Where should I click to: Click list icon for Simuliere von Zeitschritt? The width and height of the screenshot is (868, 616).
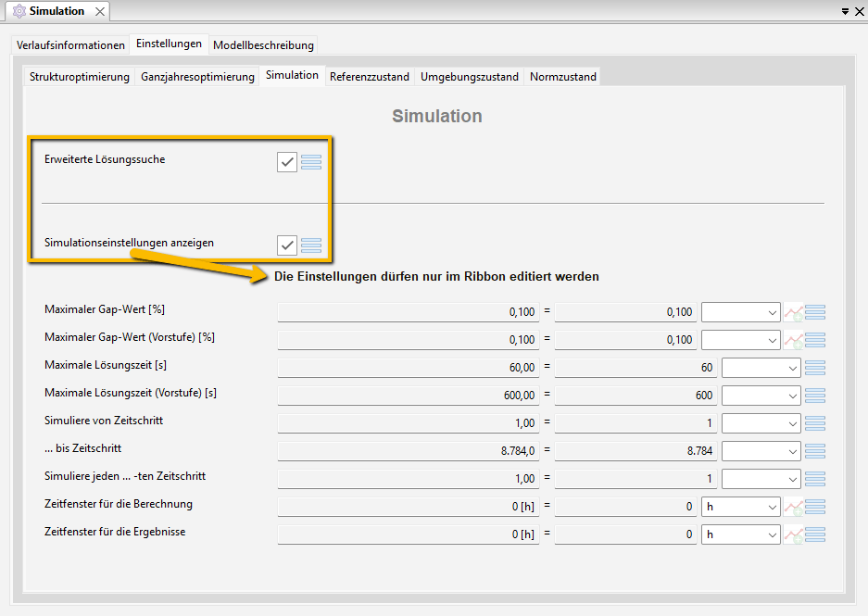815,423
